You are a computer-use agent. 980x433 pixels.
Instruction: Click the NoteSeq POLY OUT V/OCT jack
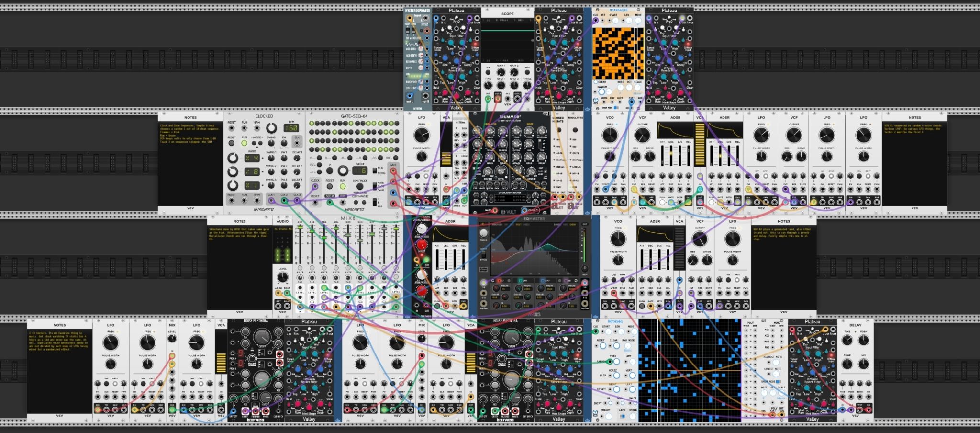pyautogui.click(x=772, y=415)
